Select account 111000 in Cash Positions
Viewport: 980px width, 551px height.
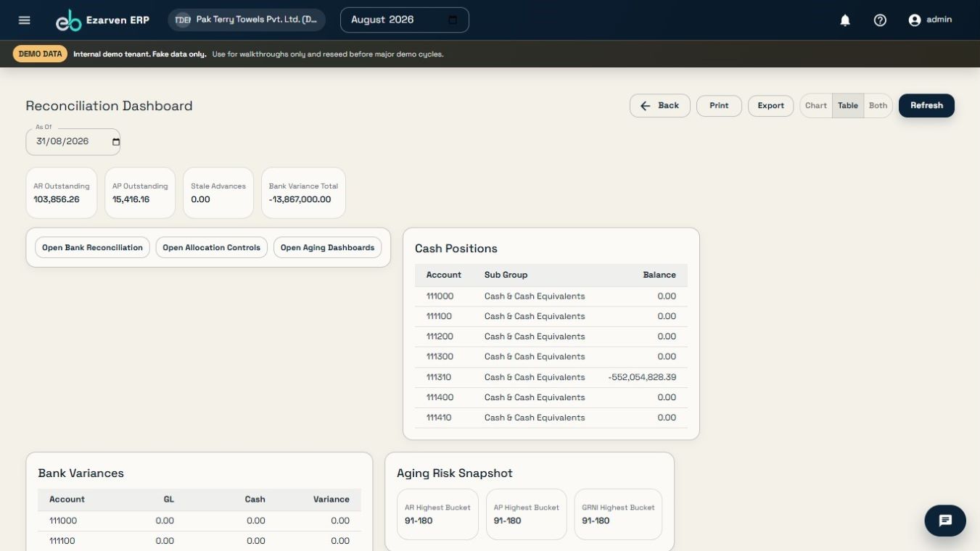pos(551,297)
